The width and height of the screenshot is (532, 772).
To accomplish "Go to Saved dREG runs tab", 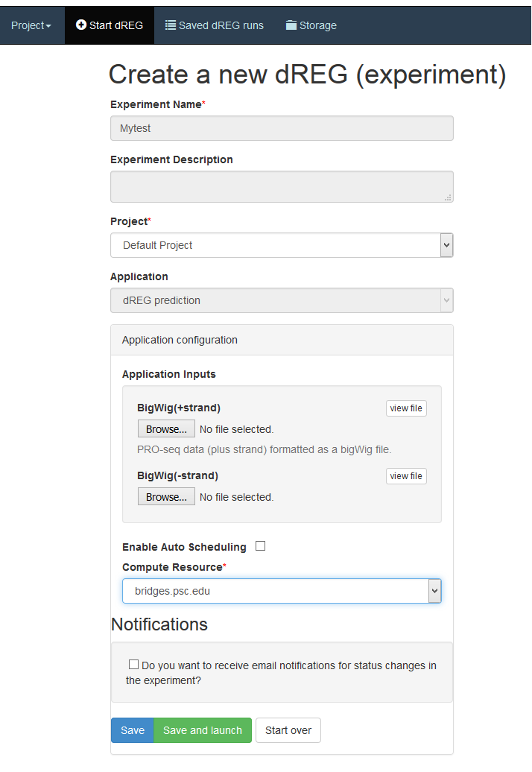I will click(x=214, y=25).
